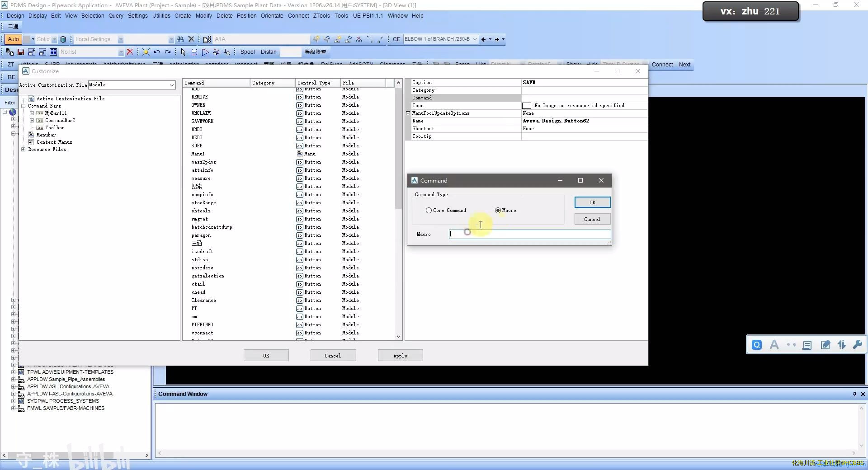This screenshot has height=470, width=868.
Task: Click the T-circle text tool icon
Action: (x=227, y=52)
